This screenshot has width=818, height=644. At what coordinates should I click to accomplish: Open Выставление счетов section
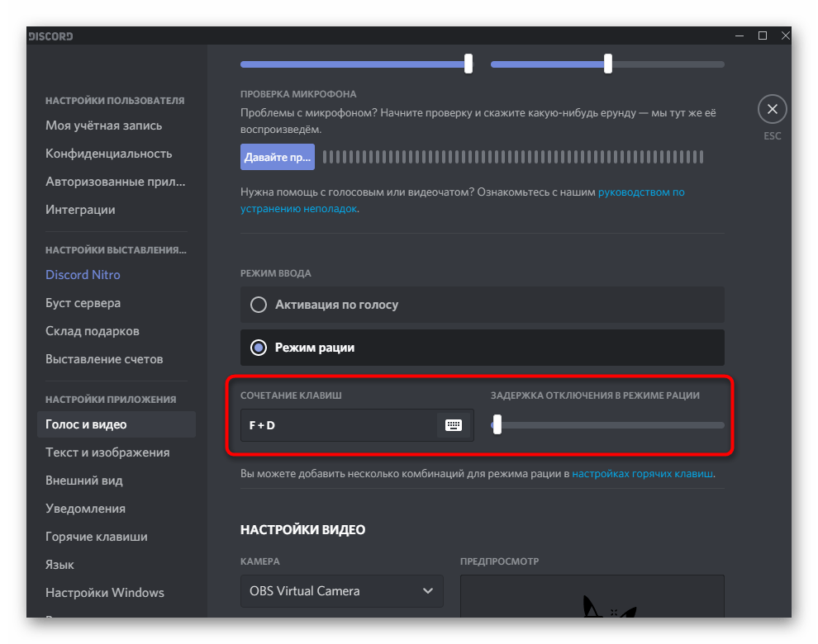pyautogui.click(x=104, y=359)
